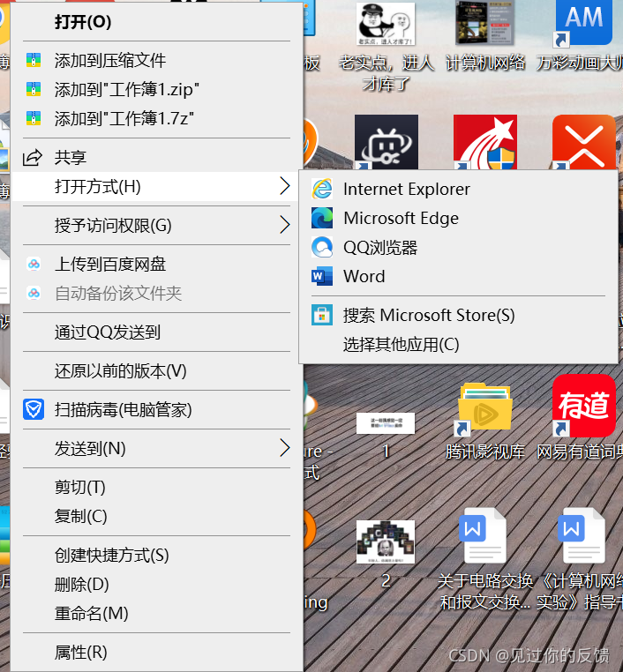The image size is (623, 672).
Task: Click the Bilibili TV-face desktop shortcut
Action: point(387,142)
